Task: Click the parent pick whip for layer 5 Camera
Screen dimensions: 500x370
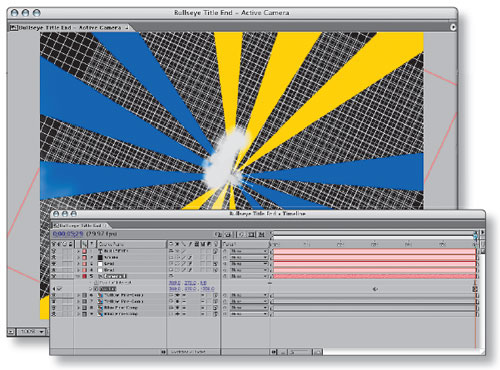Action: coord(225,276)
